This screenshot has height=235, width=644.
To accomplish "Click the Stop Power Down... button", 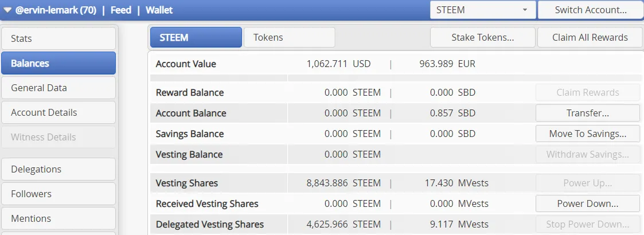I will [588, 224].
